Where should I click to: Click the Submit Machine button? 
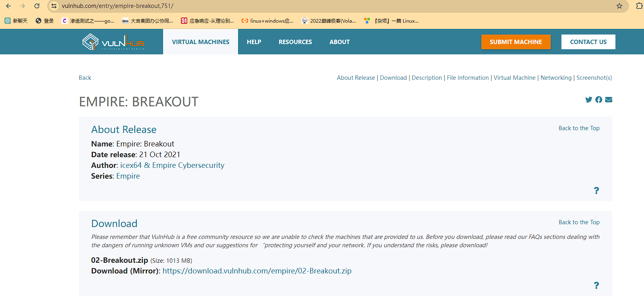pos(516,42)
